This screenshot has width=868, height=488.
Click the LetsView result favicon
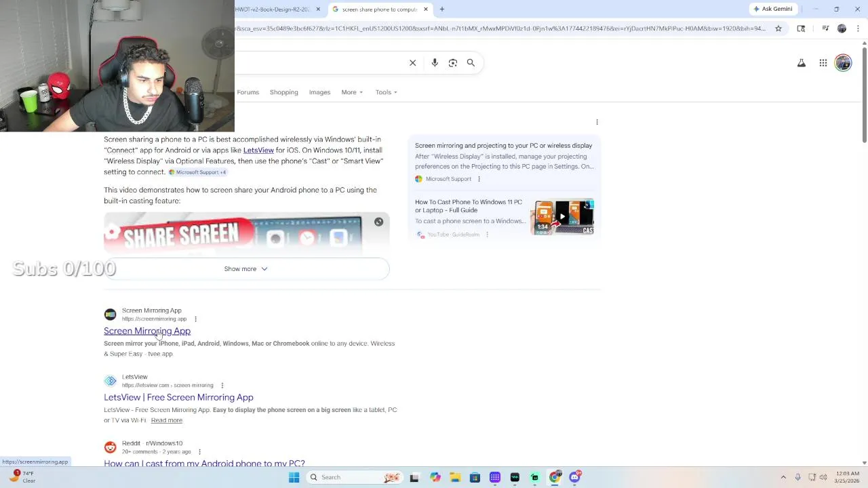(110, 381)
